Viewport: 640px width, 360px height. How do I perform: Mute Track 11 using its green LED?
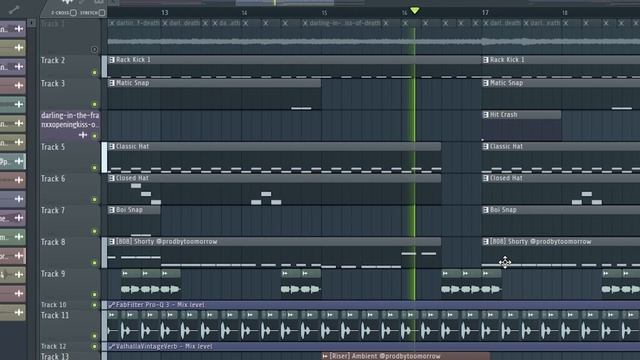click(x=94, y=336)
